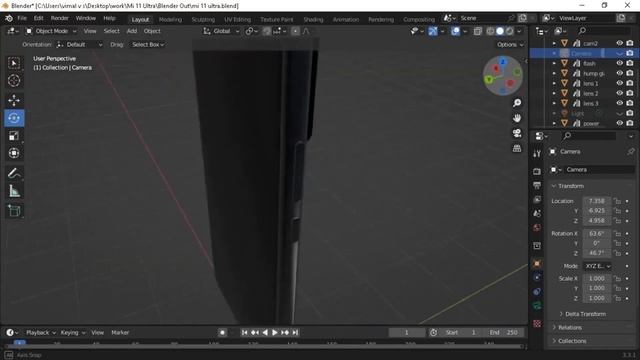The image size is (640, 360).
Task: Open the World properties tab
Action: (x=537, y=228)
